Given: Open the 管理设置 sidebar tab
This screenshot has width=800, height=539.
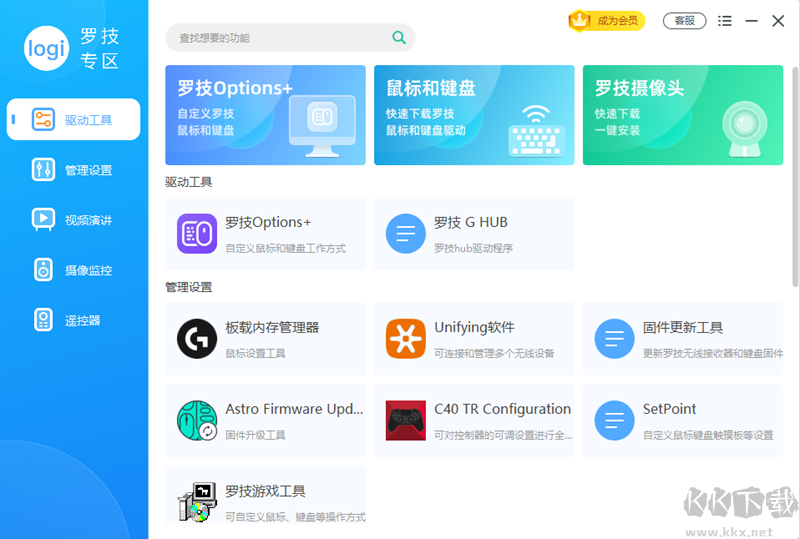Looking at the screenshot, I should [x=73, y=169].
